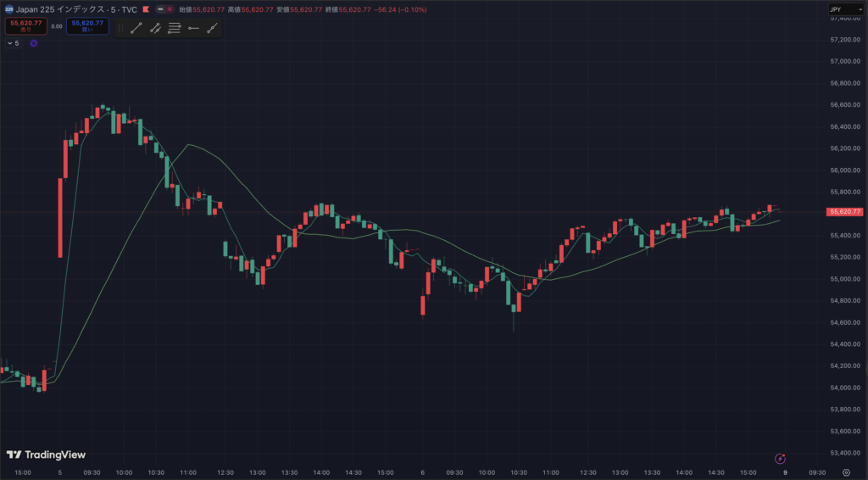Click the 0.00 spread value between sell and buy
The width and height of the screenshot is (868, 480).
(57, 26)
